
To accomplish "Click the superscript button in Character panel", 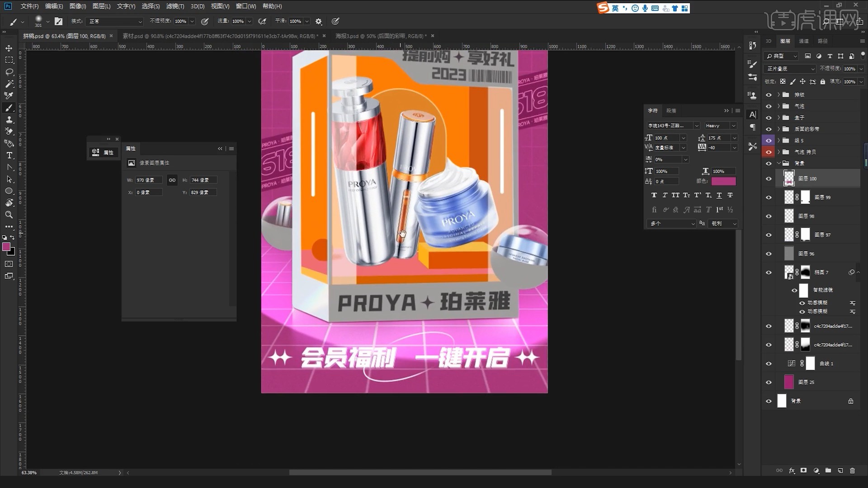I will click(x=697, y=195).
